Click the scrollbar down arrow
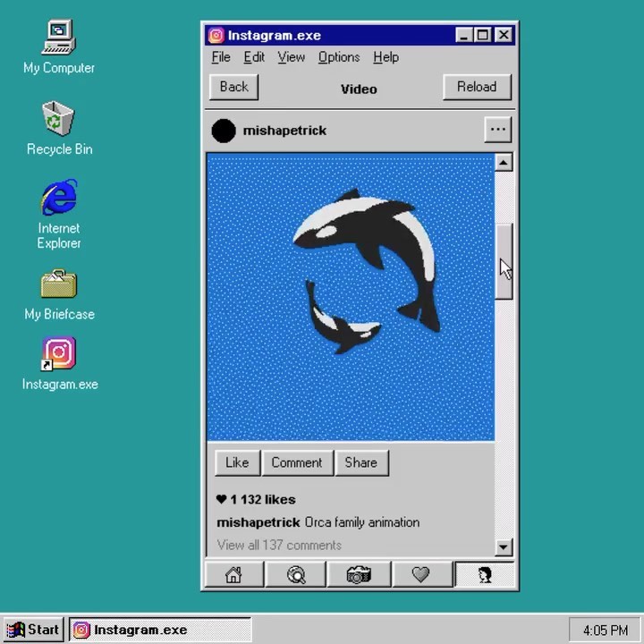 coord(504,547)
